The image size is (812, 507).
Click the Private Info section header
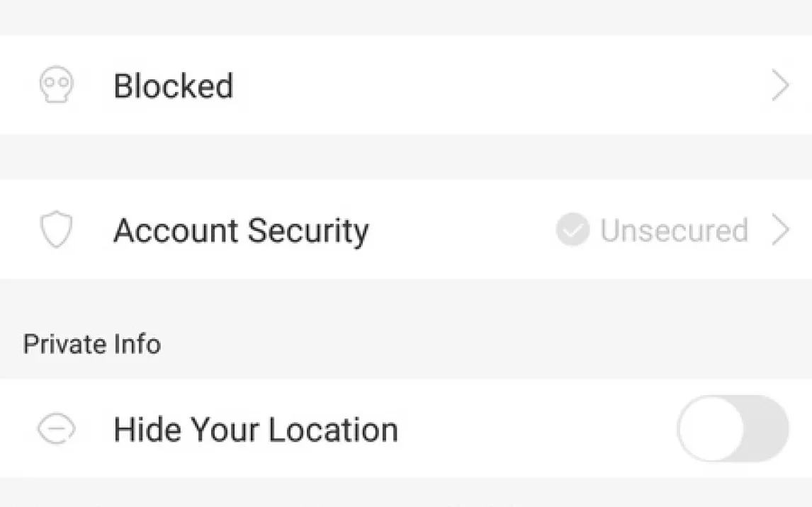(92, 344)
